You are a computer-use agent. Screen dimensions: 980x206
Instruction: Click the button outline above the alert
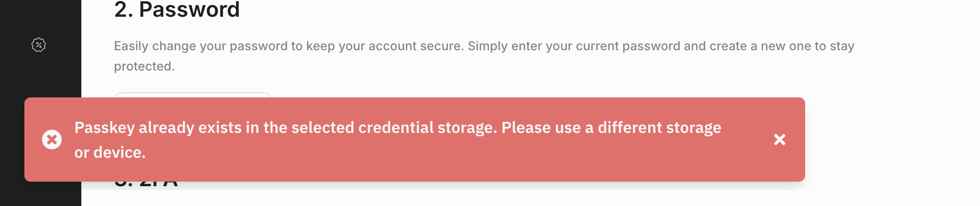click(x=193, y=94)
